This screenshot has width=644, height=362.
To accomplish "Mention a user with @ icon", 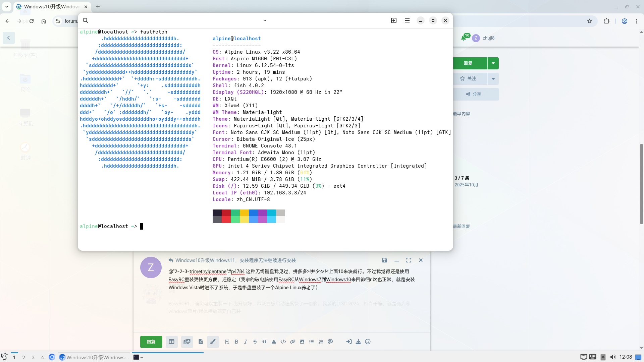I will (x=330, y=342).
